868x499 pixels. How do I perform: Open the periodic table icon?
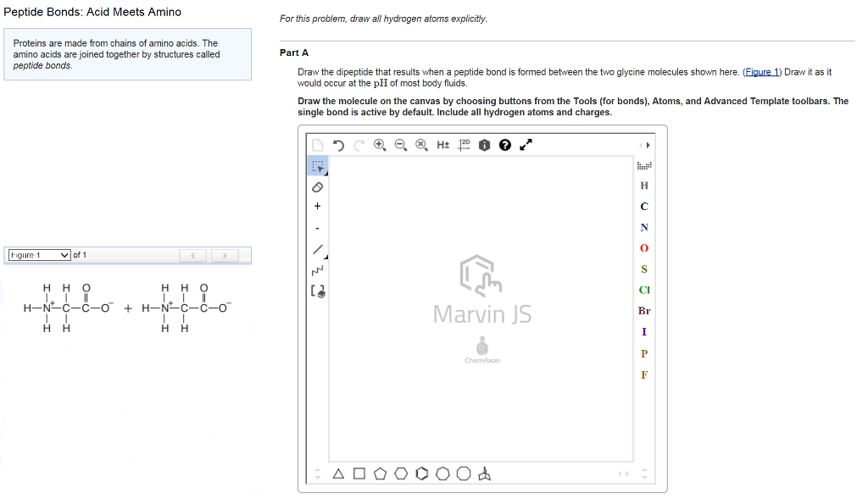tap(644, 165)
